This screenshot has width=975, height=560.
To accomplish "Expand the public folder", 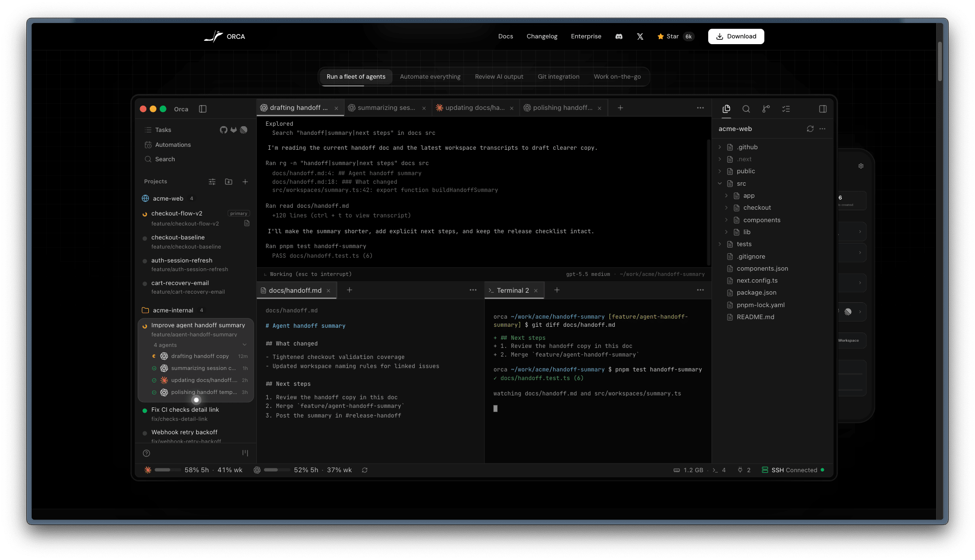I will click(720, 171).
